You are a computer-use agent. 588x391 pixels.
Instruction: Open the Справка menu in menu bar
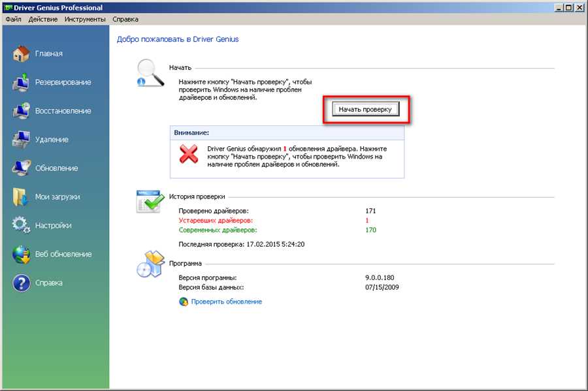coord(125,19)
